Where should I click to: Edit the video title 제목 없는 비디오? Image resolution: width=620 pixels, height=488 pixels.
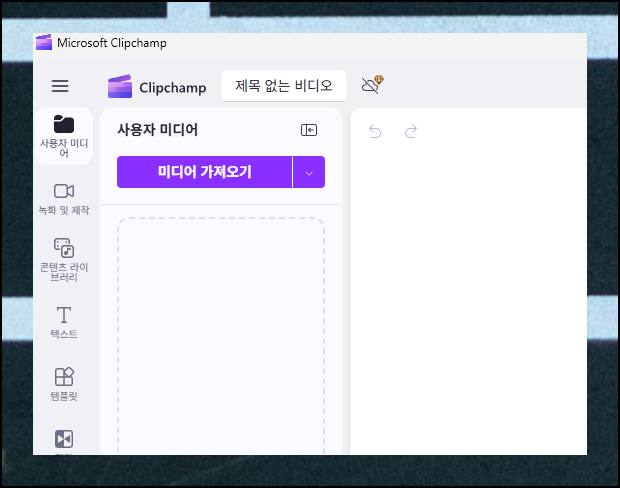coord(284,85)
